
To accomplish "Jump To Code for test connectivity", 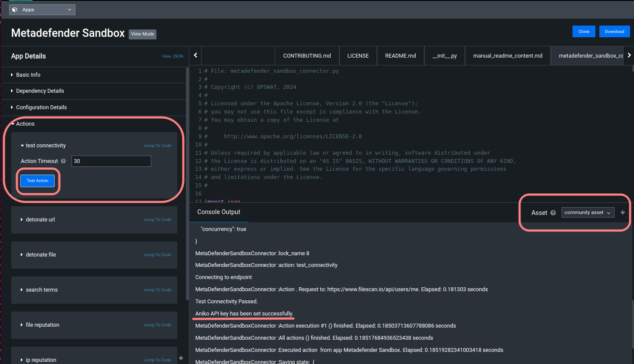I will click(157, 146).
